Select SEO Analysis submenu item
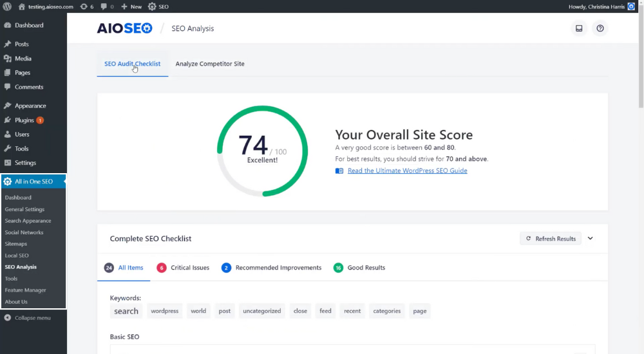This screenshot has width=644, height=354. pyautogui.click(x=21, y=267)
